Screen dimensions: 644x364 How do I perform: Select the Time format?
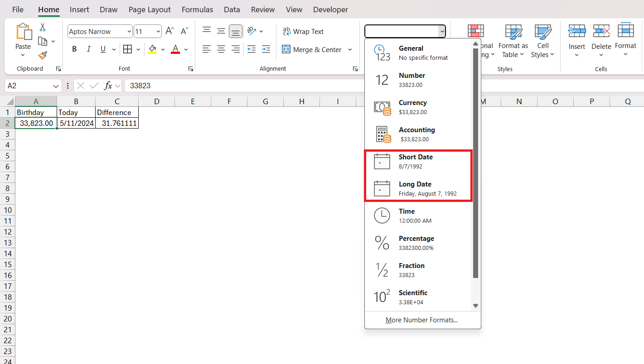pos(418,216)
